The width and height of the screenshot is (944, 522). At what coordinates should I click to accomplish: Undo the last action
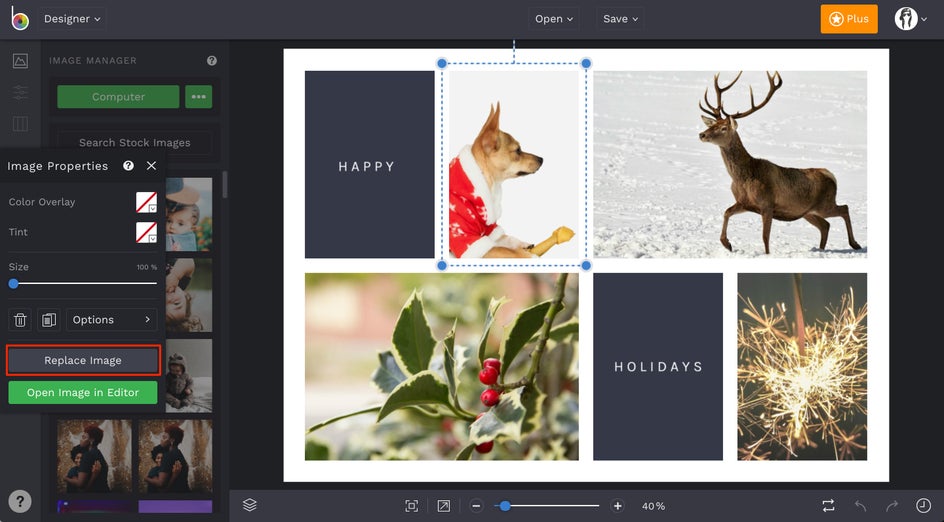(860, 506)
